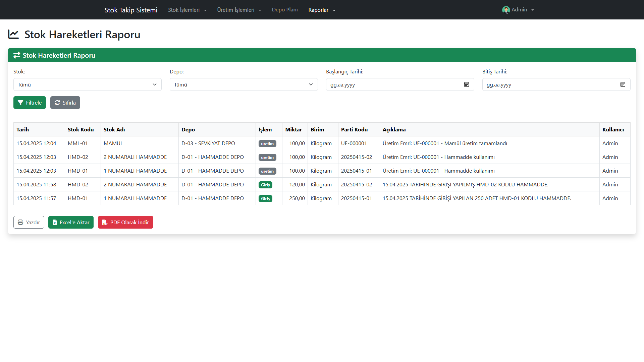
Task: Export report with Excel'e Aktar
Action: [x=71, y=222]
